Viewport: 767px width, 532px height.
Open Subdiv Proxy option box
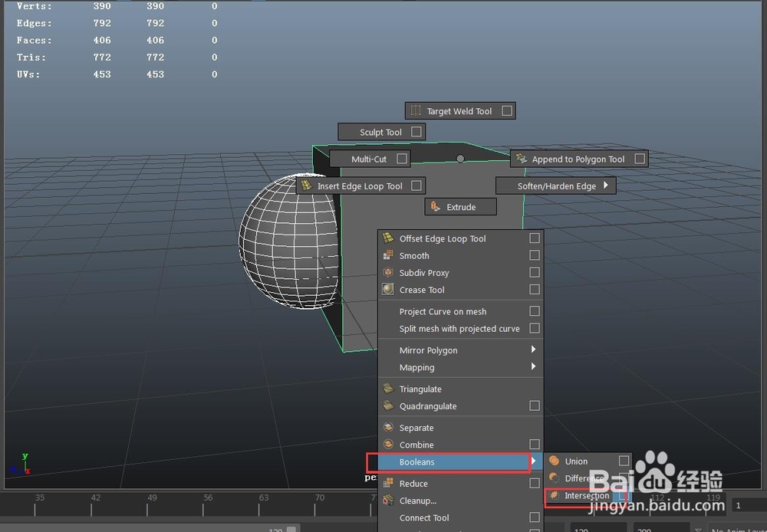point(535,272)
